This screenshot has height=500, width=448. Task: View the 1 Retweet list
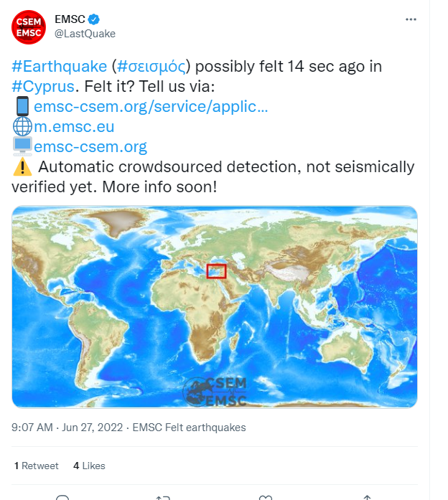pyautogui.click(x=37, y=466)
